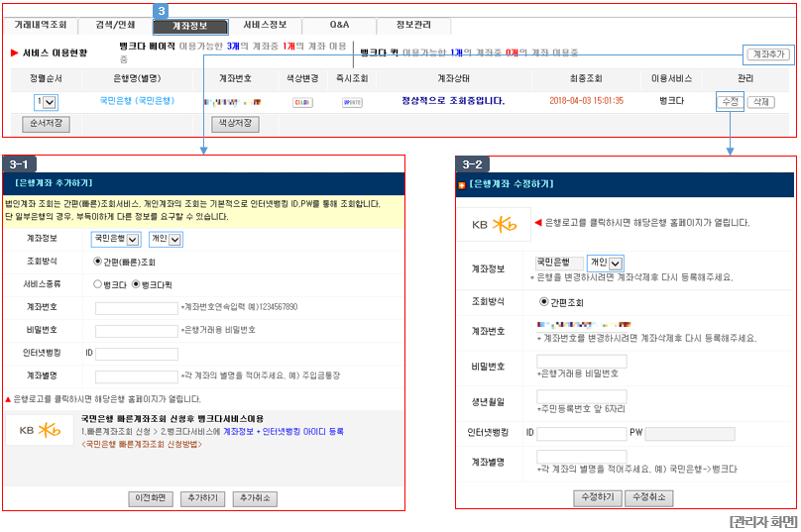Click <국민은행 빠른계좌조회 신청방법> link
The image size is (801, 532).
pos(142,445)
